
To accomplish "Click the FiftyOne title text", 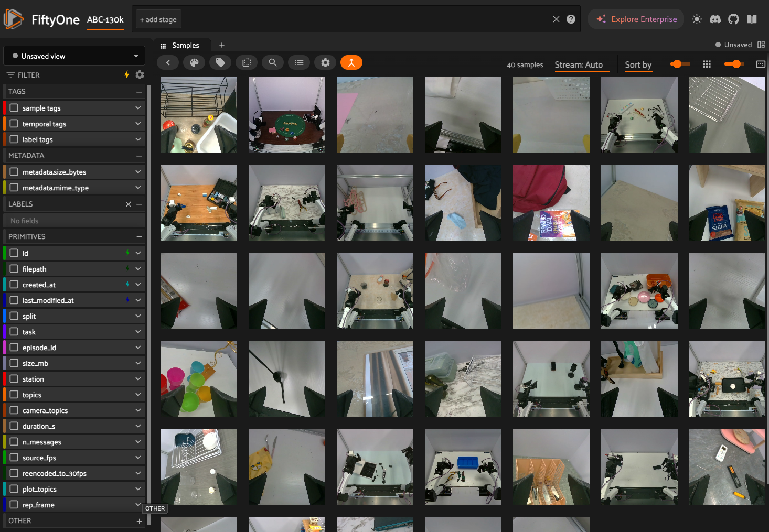I will click(56, 20).
